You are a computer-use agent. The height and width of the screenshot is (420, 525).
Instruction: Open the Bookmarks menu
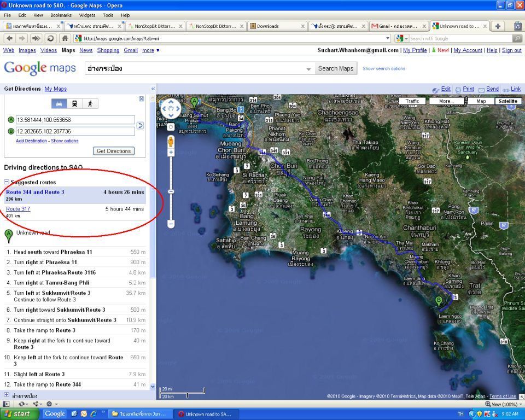click(x=61, y=15)
